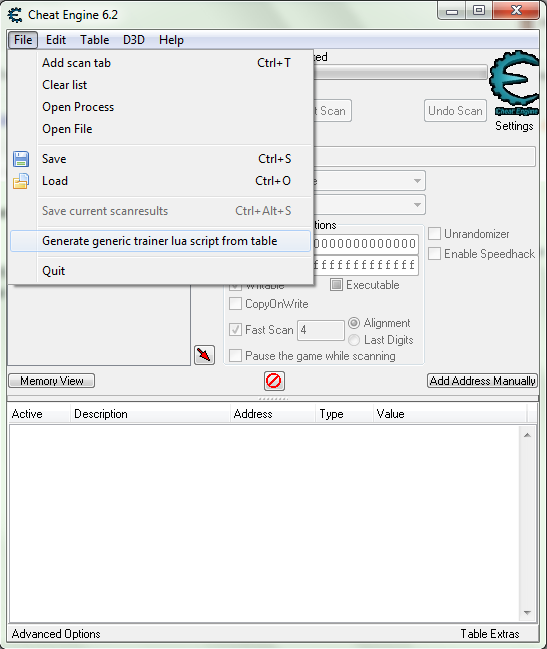Choose Quit from the File menu

[161, 271]
